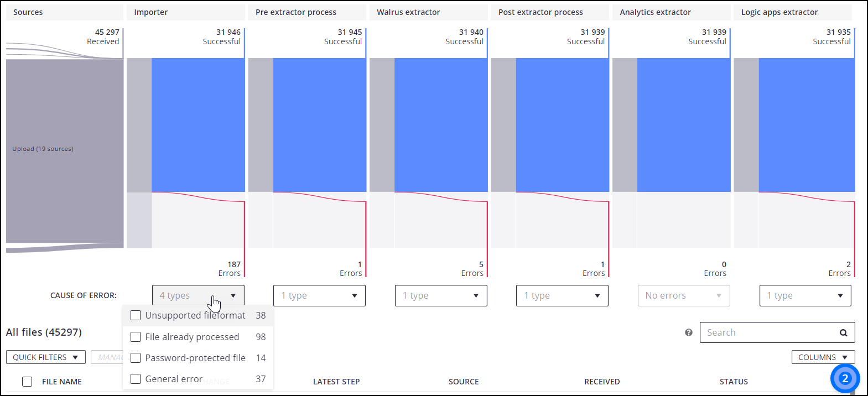Expand the COLUMNS dropdown
Viewport: 868px width, 396px height.
click(823, 357)
